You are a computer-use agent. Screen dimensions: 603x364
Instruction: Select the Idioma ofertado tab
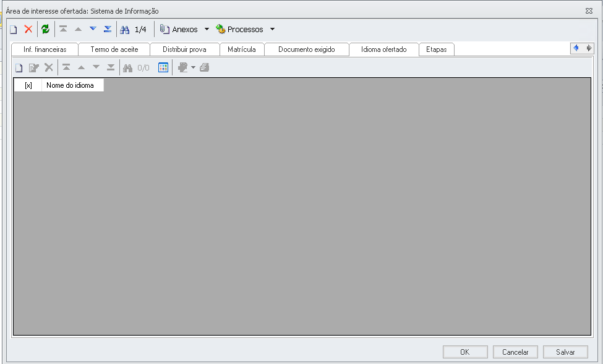tap(384, 49)
